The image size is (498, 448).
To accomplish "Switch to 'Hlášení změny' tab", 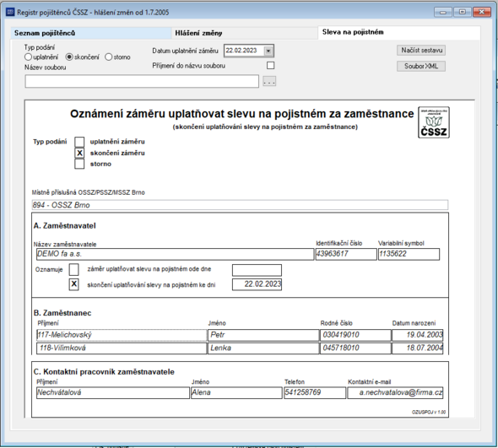I will click(245, 33).
